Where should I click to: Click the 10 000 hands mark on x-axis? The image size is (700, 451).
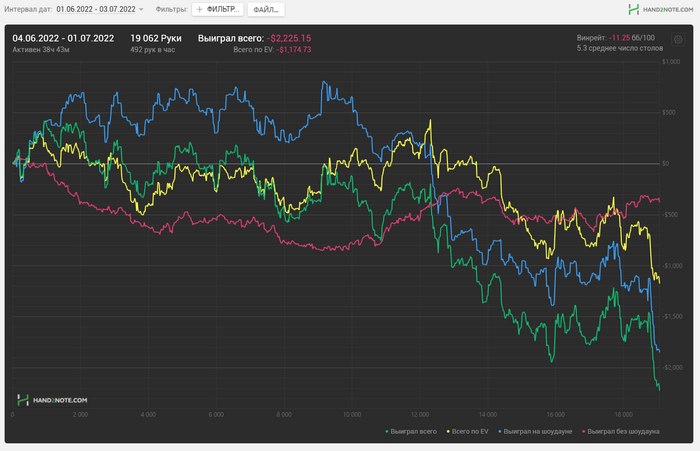point(350,412)
